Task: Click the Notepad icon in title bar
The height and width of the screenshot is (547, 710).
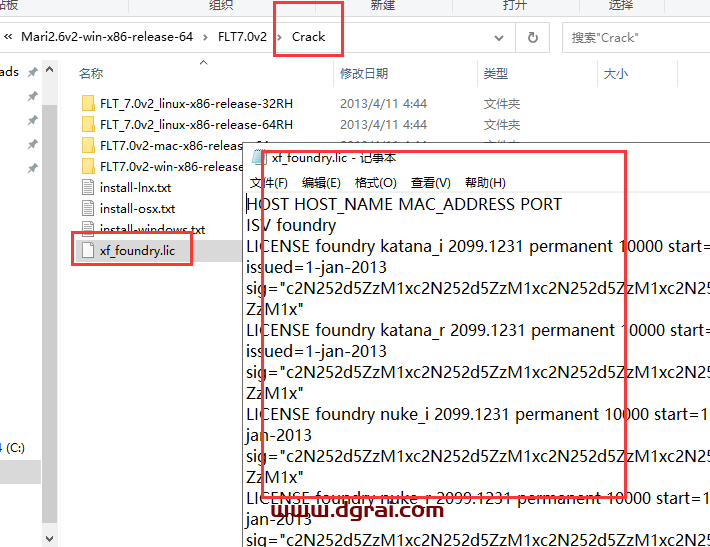Action: 258,158
